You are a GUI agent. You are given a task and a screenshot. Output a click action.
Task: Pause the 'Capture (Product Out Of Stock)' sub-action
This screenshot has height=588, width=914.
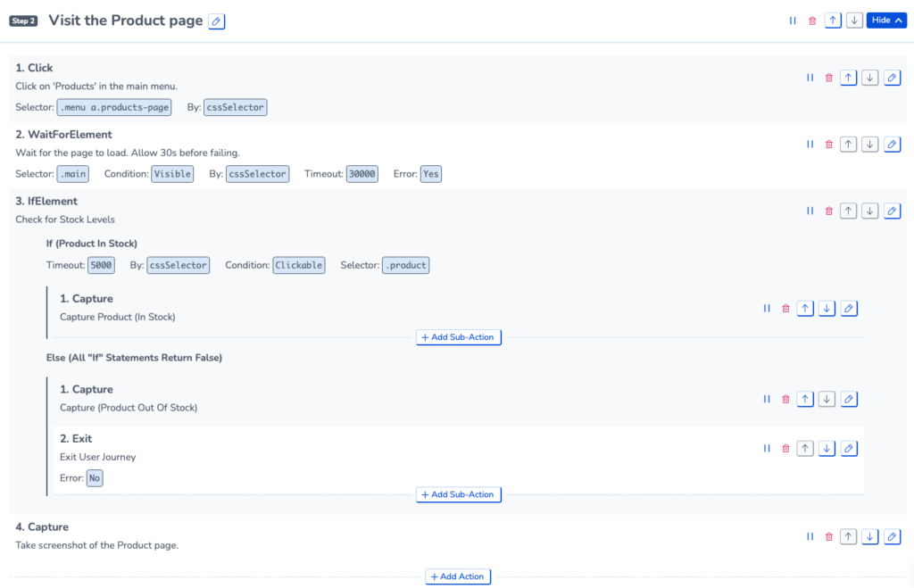(x=767, y=399)
